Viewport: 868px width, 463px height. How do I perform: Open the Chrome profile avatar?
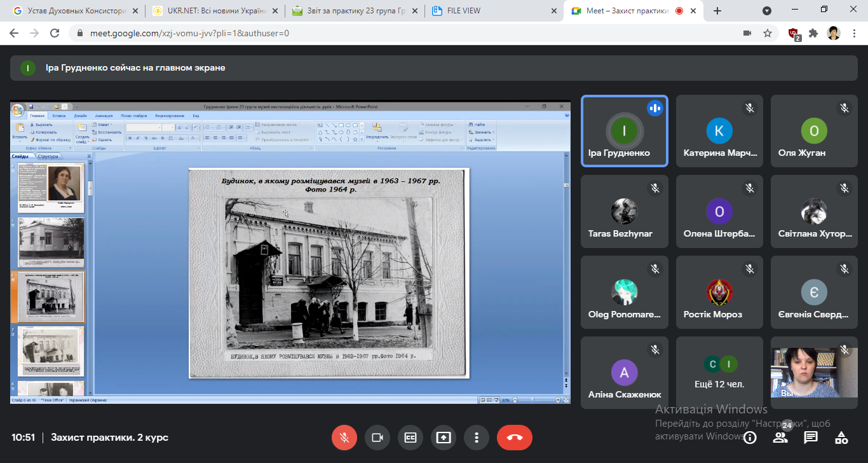point(834,33)
